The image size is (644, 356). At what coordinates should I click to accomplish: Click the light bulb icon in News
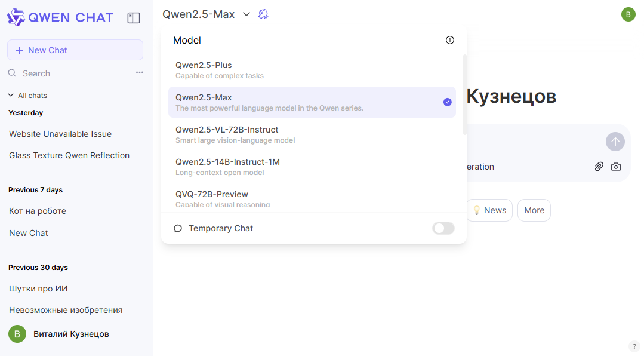click(476, 210)
